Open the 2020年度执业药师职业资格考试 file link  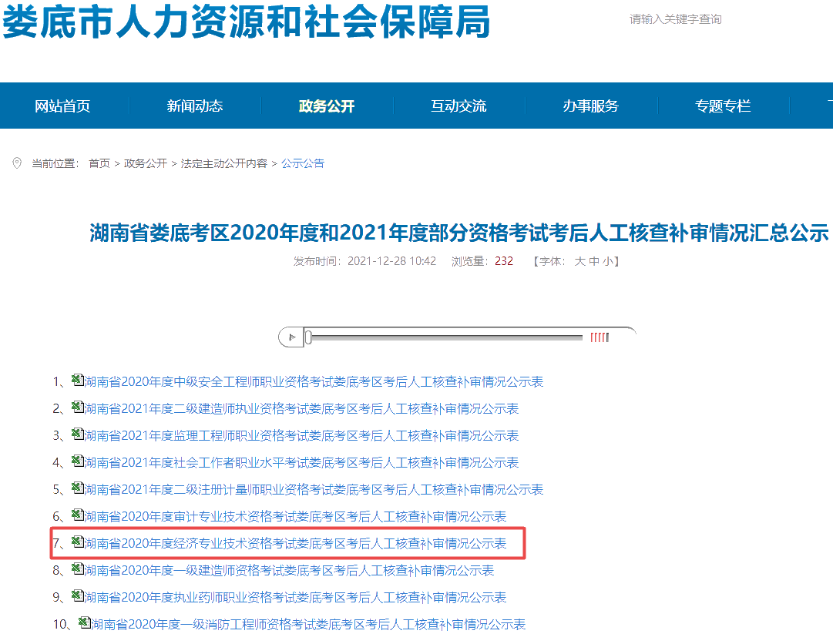295,598
